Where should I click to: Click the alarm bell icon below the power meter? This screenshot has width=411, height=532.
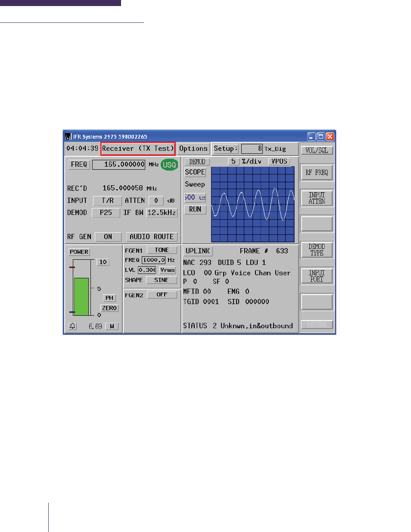coord(72,326)
